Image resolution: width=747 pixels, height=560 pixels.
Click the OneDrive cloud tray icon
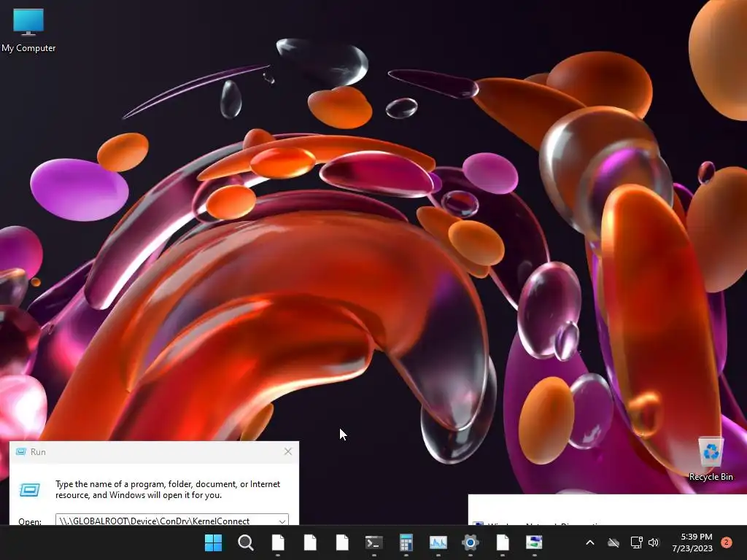tap(614, 542)
